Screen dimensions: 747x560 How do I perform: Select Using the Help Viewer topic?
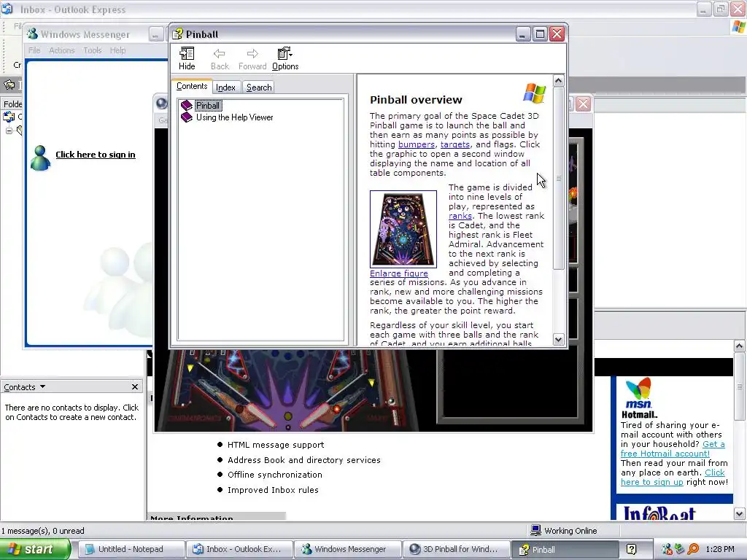point(234,117)
